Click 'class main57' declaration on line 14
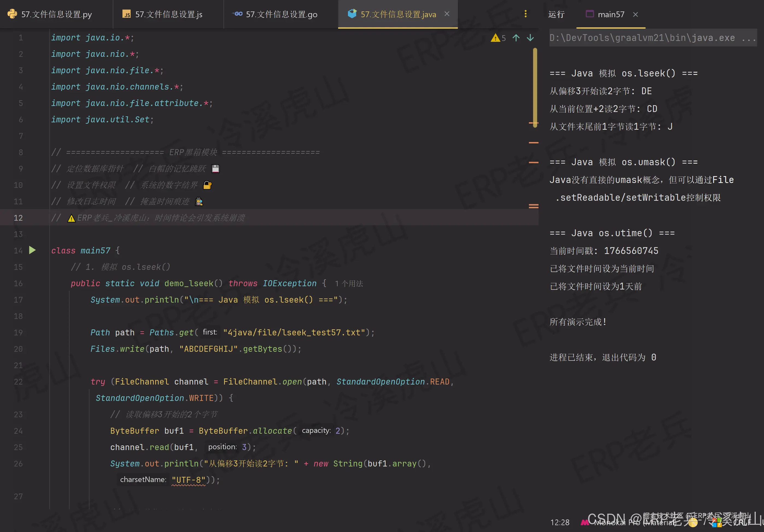Viewport: 764px width, 532px height. tap(81, 251)
